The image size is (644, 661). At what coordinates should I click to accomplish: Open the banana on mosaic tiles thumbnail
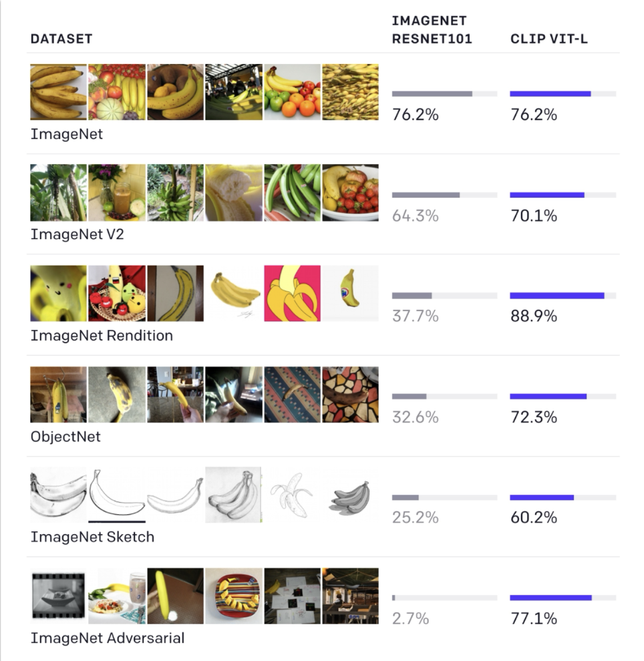(350, 394)
